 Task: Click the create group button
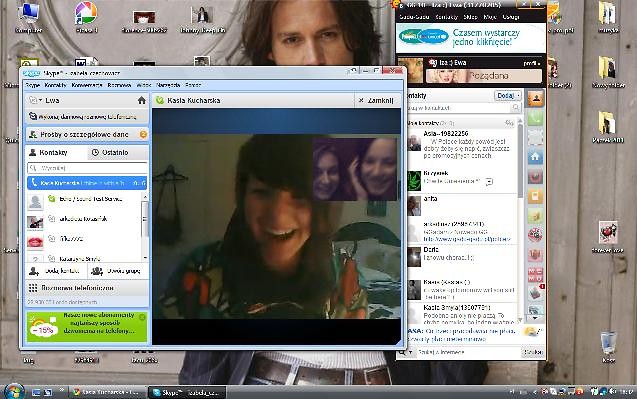[x=118, y=271]
